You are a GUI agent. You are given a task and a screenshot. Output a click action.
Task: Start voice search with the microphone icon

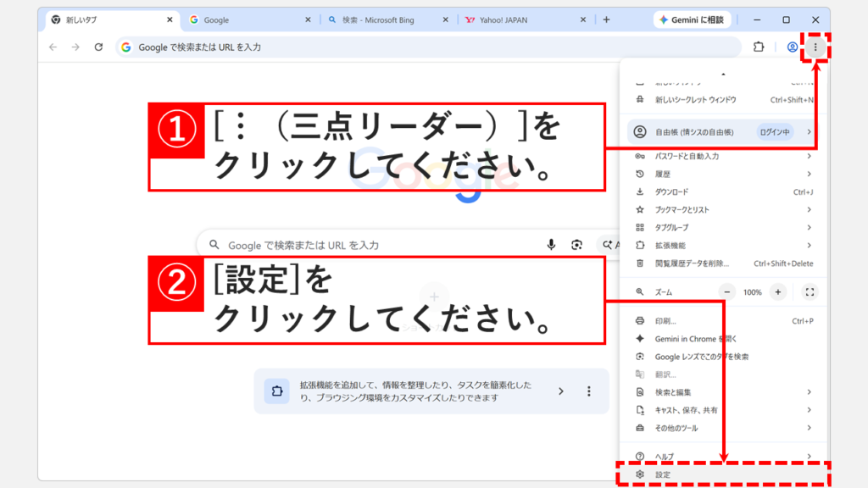(x=551, y=245)
